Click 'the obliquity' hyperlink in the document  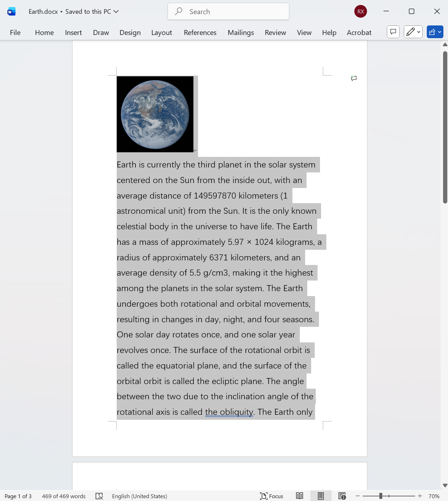(228, 412)
